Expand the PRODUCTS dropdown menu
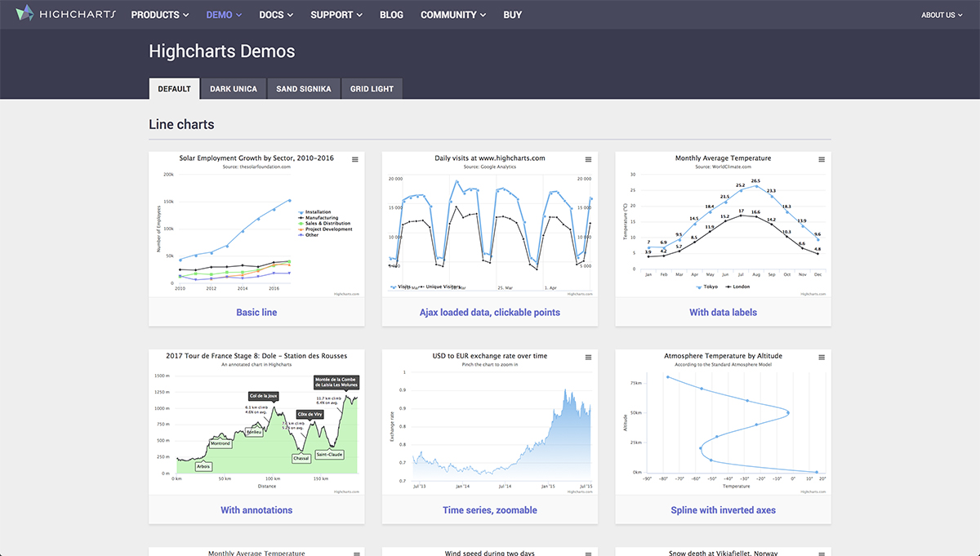The height and width of the screenshot is (556, 980). point(160,15)
